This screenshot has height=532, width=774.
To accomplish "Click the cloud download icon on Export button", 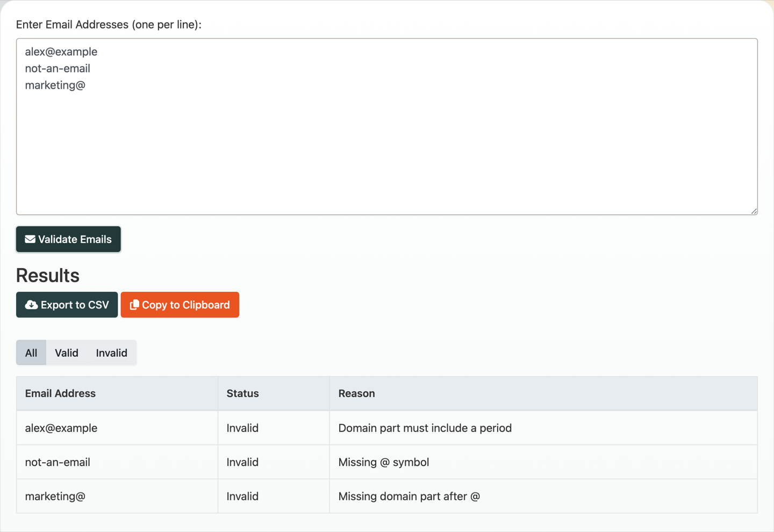I will pos(31,305).
